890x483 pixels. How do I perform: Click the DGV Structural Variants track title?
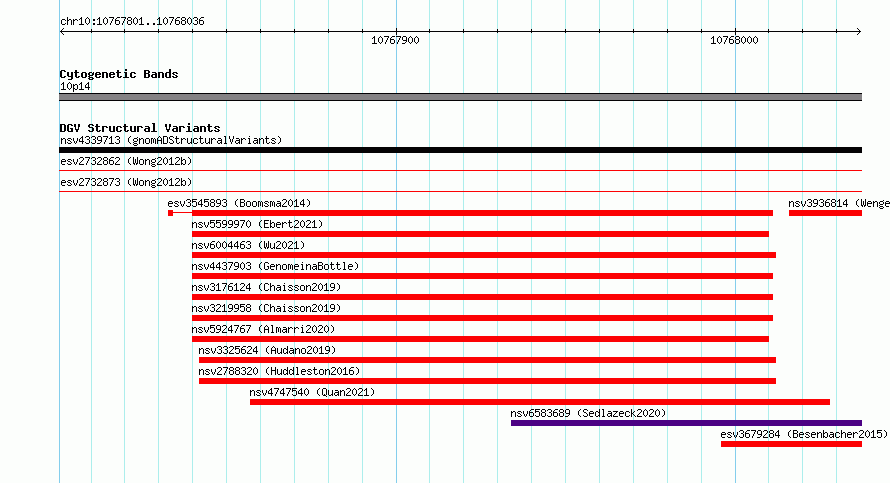(140, 128)
